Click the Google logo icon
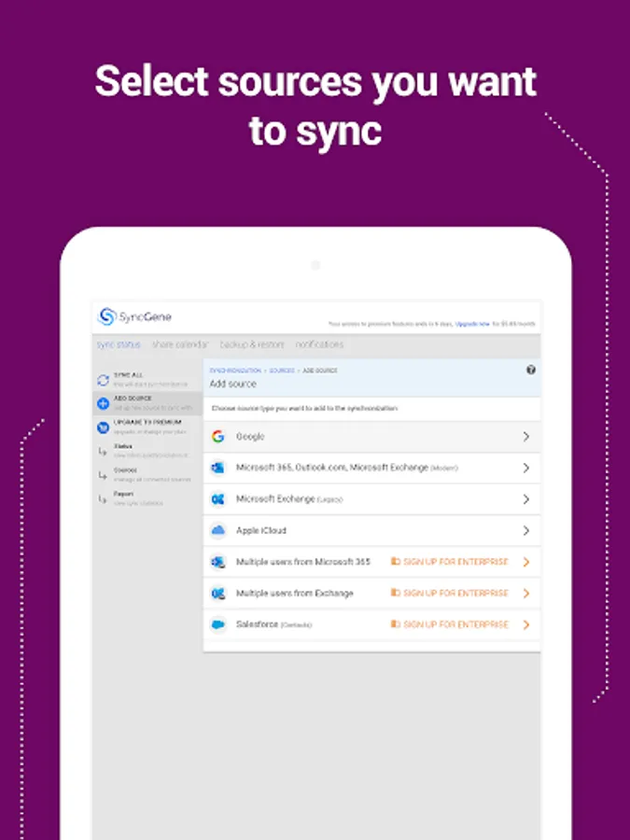 tap(217, 437)
